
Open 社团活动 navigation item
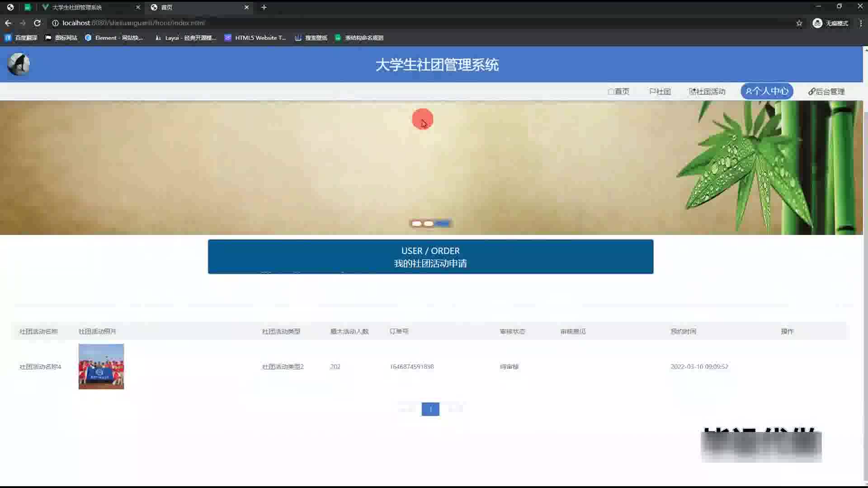point(707,92)
